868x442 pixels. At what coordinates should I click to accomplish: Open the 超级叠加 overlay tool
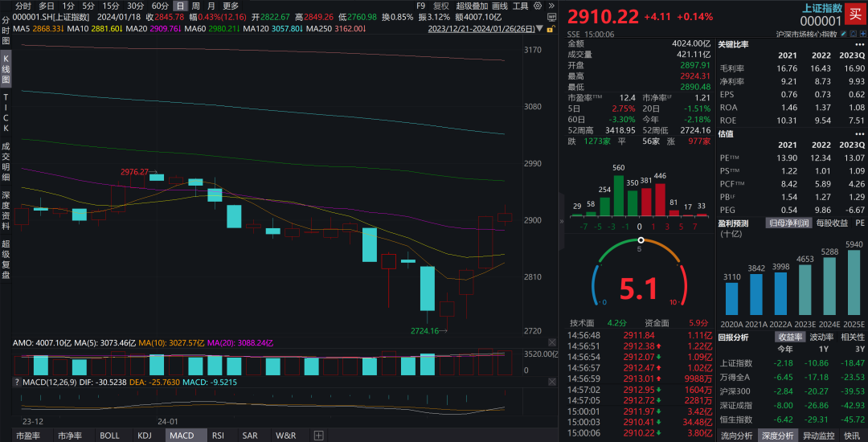(x=473, y=6)
